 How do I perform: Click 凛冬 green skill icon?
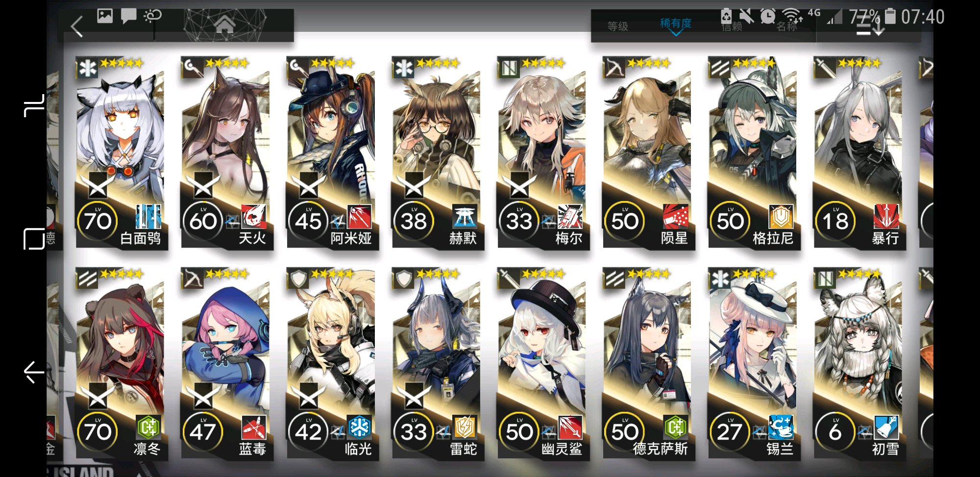click(x=148, y=427)
